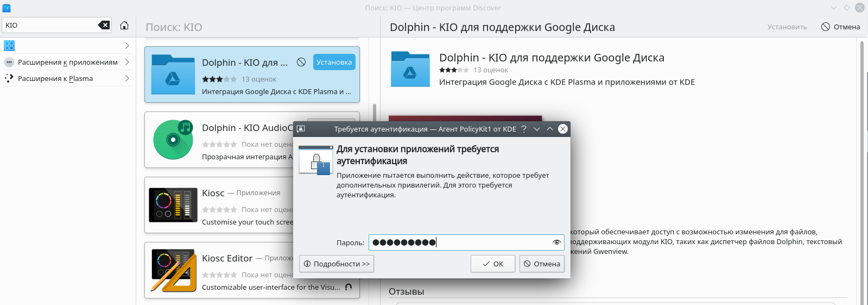This screenshot has width=868, height=305.
Task: Click the Поиск: KIO heading
Action: (174, 27)
